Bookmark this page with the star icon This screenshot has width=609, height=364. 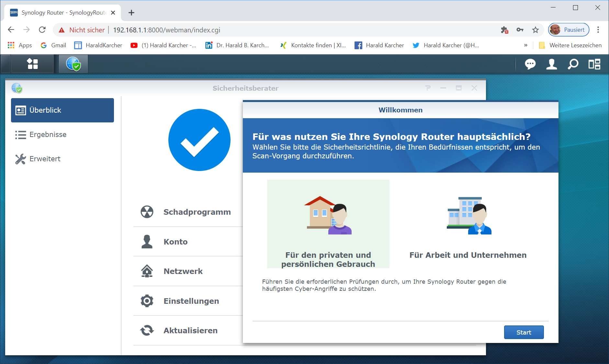[x=536, y=30]
